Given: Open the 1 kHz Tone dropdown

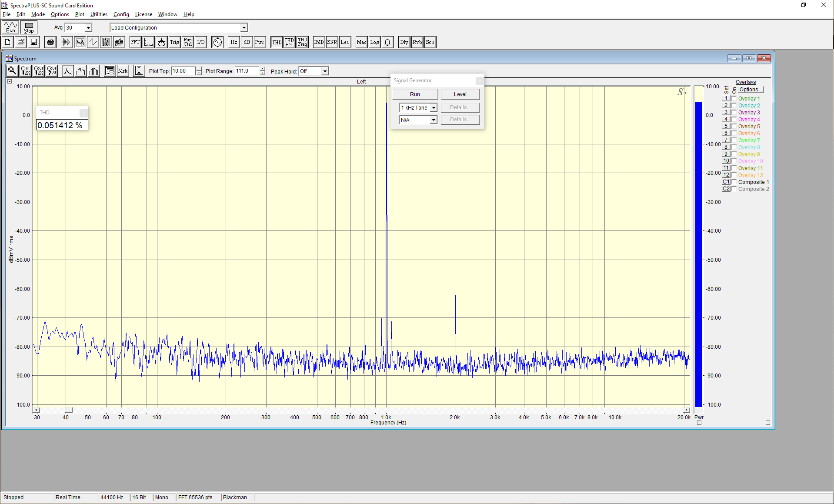Looking at the screenshot, I should (x=418, y=108).
